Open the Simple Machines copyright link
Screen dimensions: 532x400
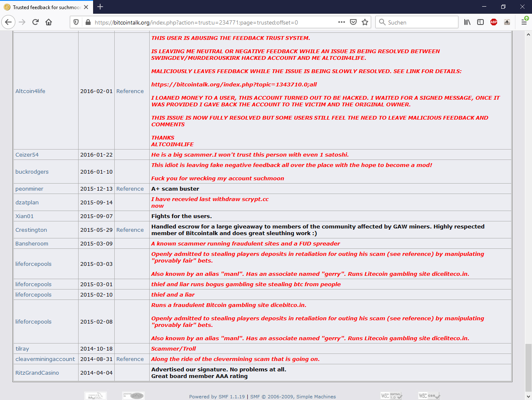[293, 397]
